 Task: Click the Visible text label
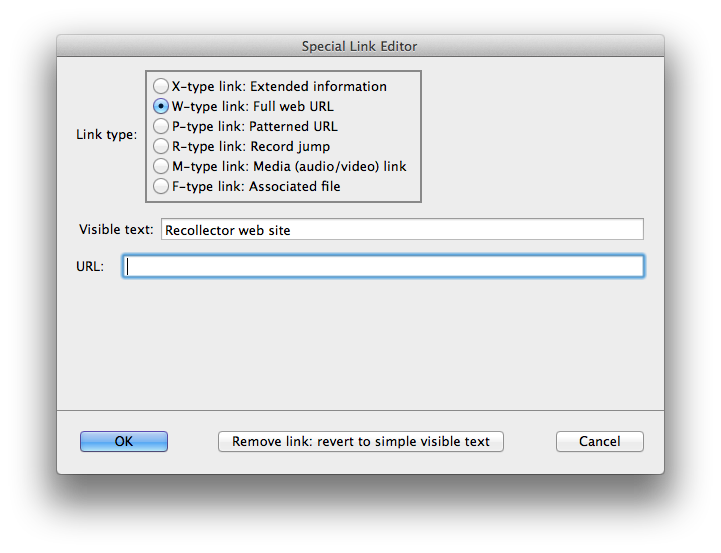116,229
